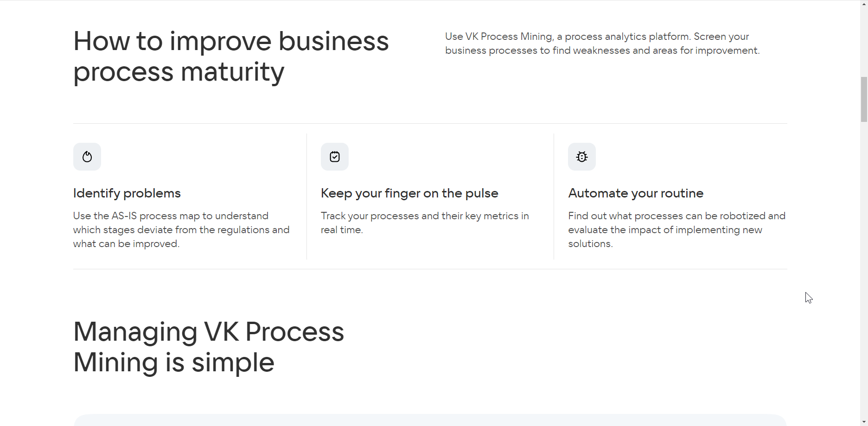This screenshot has width=868, height=426.
Task: Click the bug icon above Automate your routine
Action: [x=582, y=157]
